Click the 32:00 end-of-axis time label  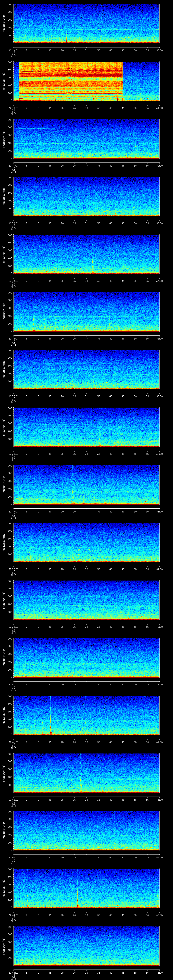(x=159, y=166)
